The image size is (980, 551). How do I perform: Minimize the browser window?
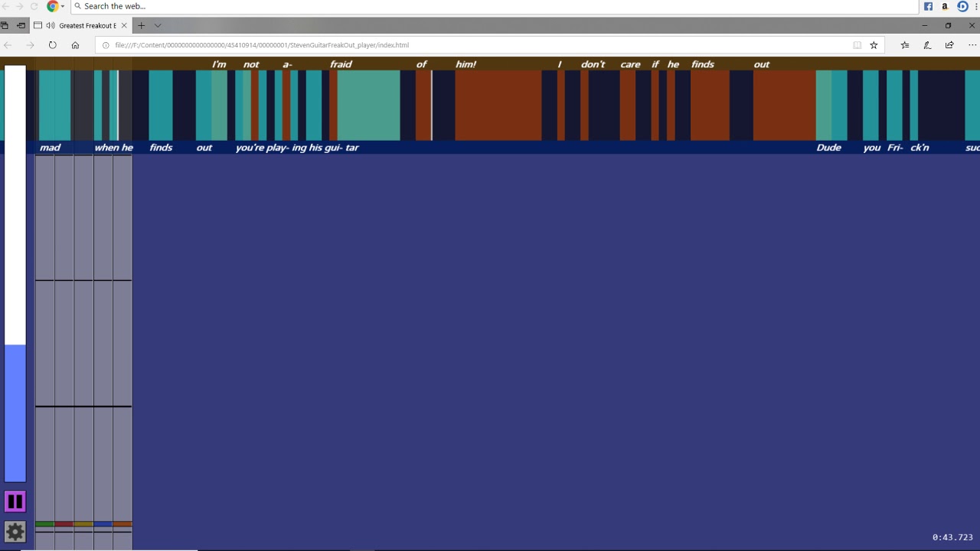click(x=924, y=25)
